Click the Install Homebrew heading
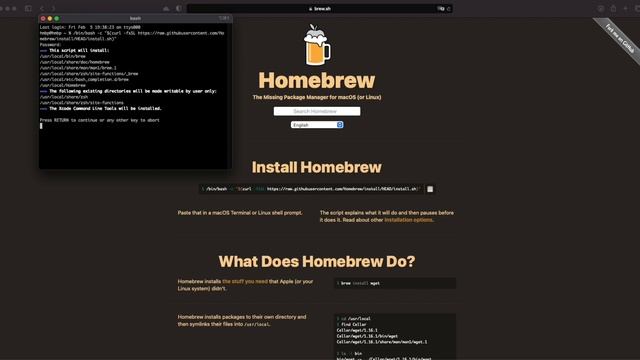The image size is (640, 360). [x=317, y=167]
